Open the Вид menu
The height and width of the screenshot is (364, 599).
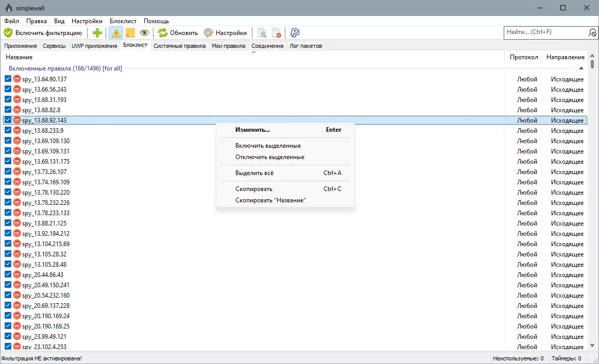coord(59,21)
